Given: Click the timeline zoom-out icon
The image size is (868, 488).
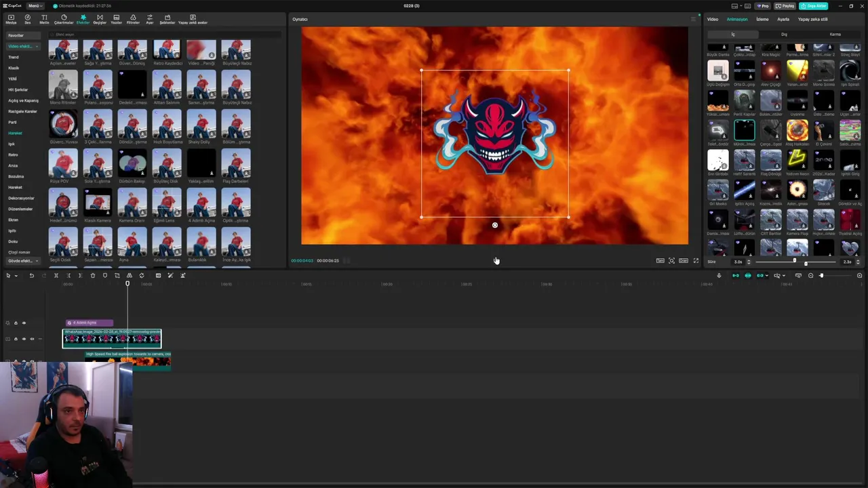Looking at the screenshot, I should (810, 276).
